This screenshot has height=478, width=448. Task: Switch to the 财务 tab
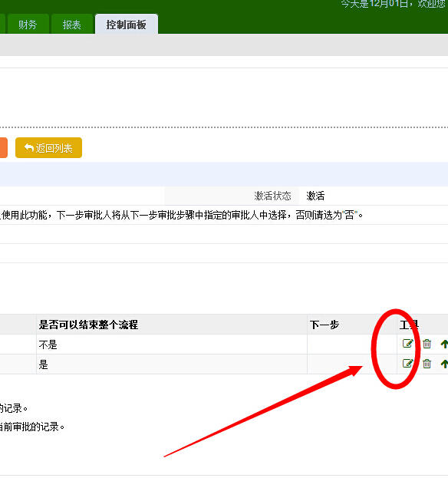28,24
